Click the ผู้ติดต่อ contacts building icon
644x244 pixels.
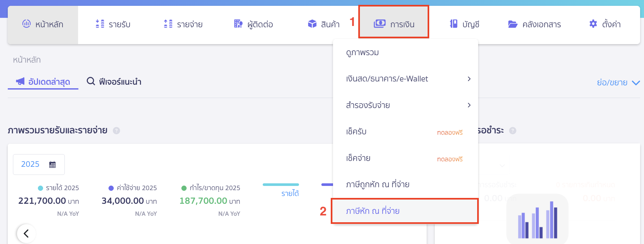point(237,24)
